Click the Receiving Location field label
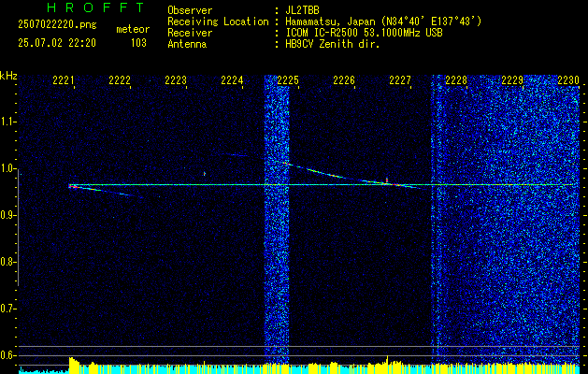This screenshot has width=588, height=374. 218,22
